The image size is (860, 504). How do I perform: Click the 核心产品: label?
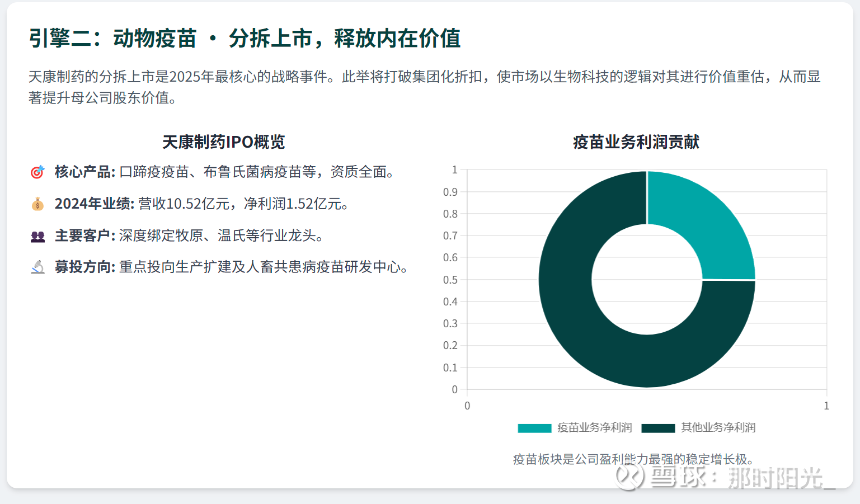pyautogui.click(x=85, y=172)
